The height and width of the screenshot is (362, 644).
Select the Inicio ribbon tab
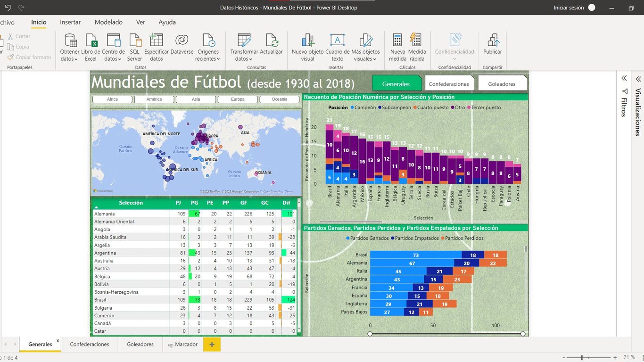[x=39, y=22]
